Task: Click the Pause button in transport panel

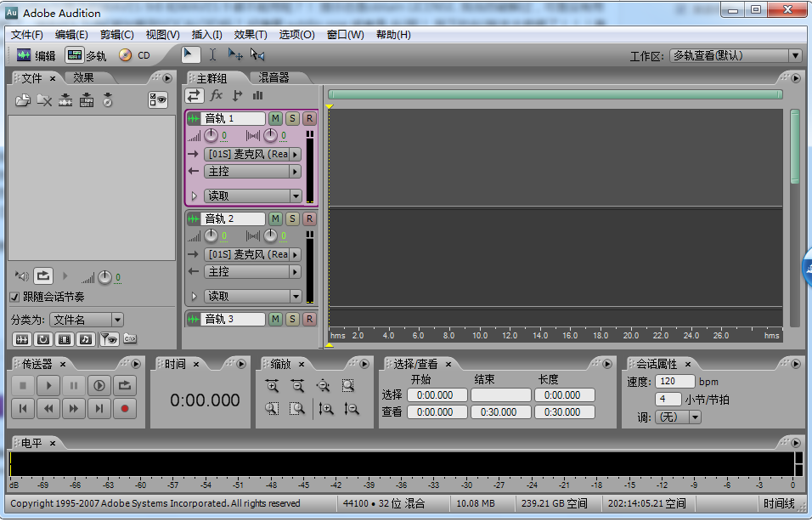Action: click(x=74, y=386)
